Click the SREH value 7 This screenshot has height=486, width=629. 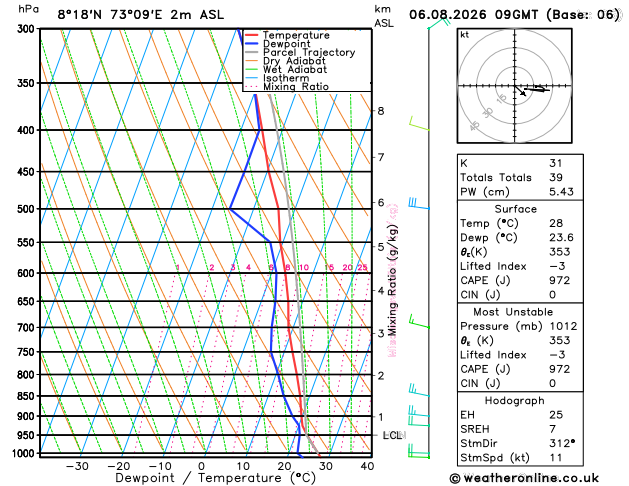(552, 429)
